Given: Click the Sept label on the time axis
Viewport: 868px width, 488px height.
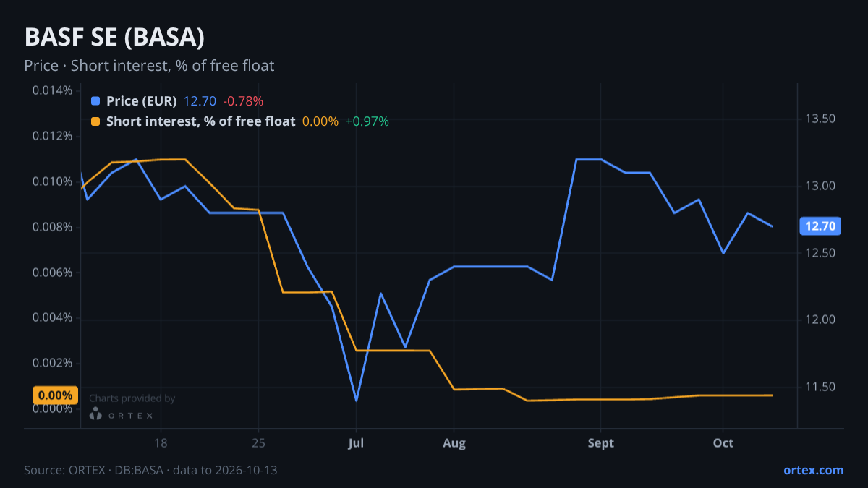Looking at the screenshot, I should pos(600,443).
